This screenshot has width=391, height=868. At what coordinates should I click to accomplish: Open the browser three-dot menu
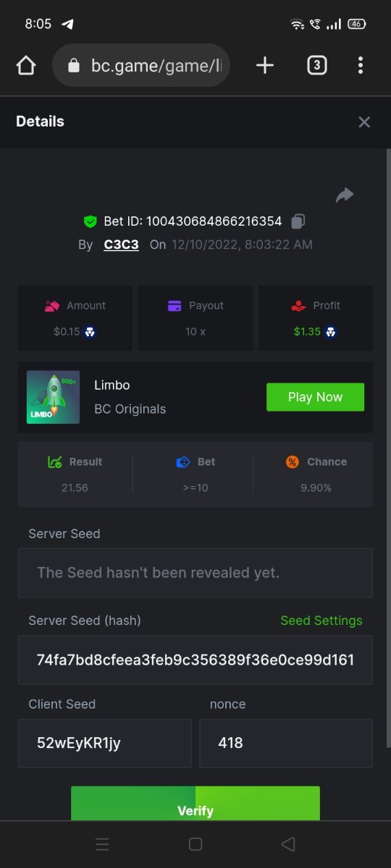tap(361, 66)
